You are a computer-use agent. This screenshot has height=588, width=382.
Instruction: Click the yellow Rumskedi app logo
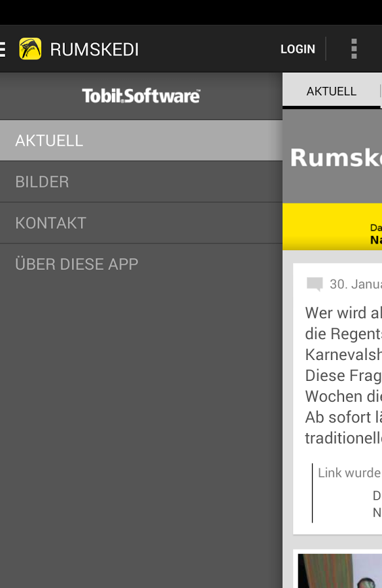pyautogui.click(x=30, y=49)
